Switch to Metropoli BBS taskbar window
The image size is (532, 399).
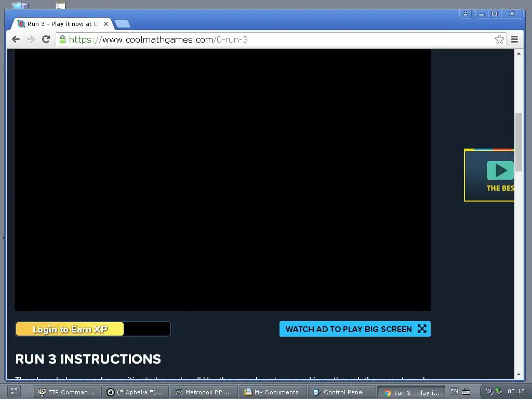click(x=204, y=392)
